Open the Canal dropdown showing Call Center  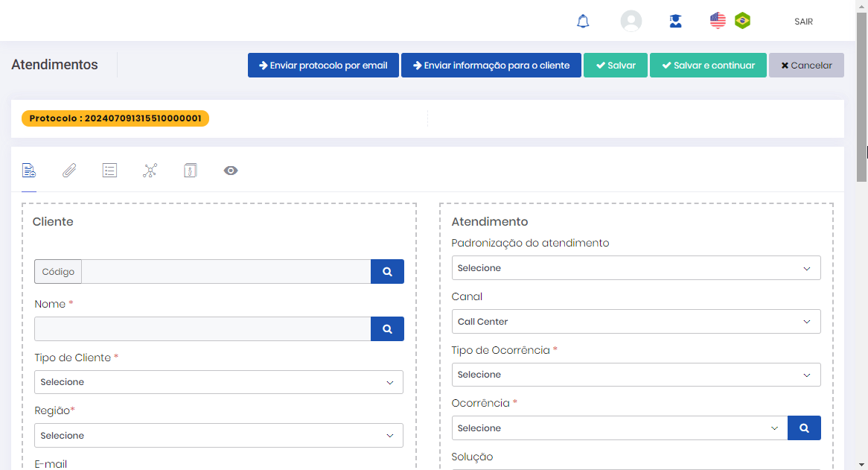pos(636,322)
